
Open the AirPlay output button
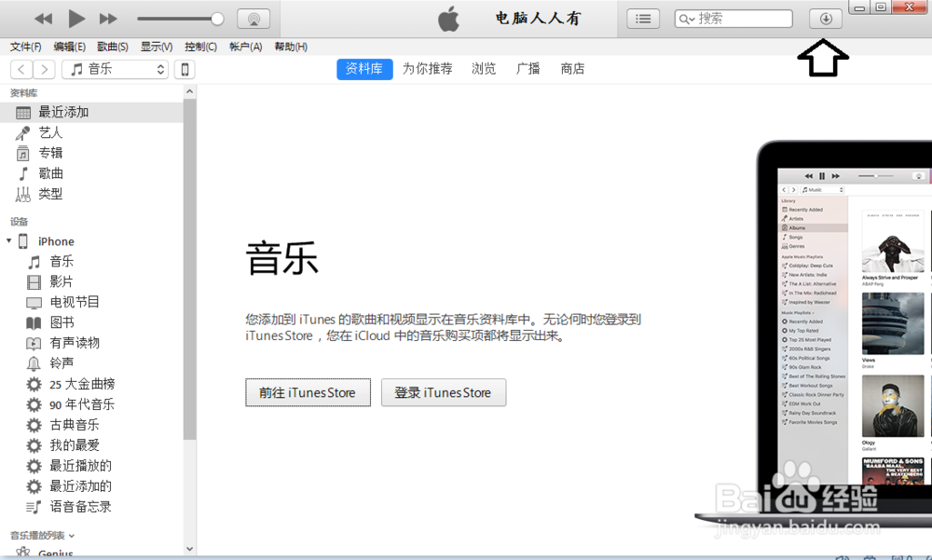coord(254,19)
